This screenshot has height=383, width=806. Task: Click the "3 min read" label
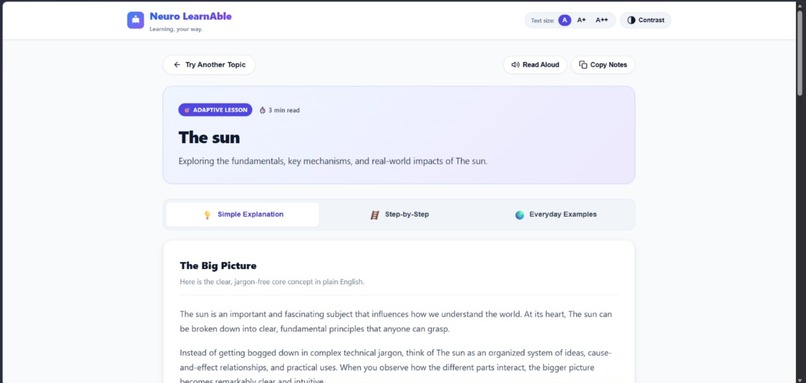point(284,110)
